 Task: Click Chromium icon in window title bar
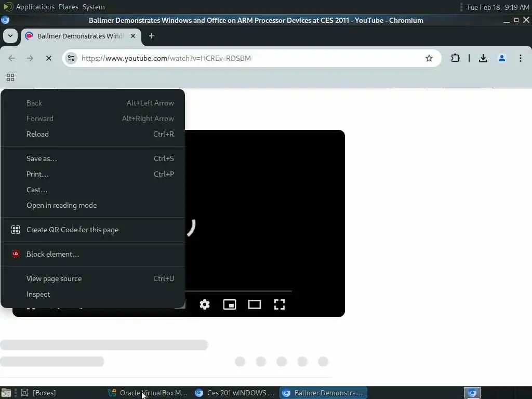(x=5, y=20)
